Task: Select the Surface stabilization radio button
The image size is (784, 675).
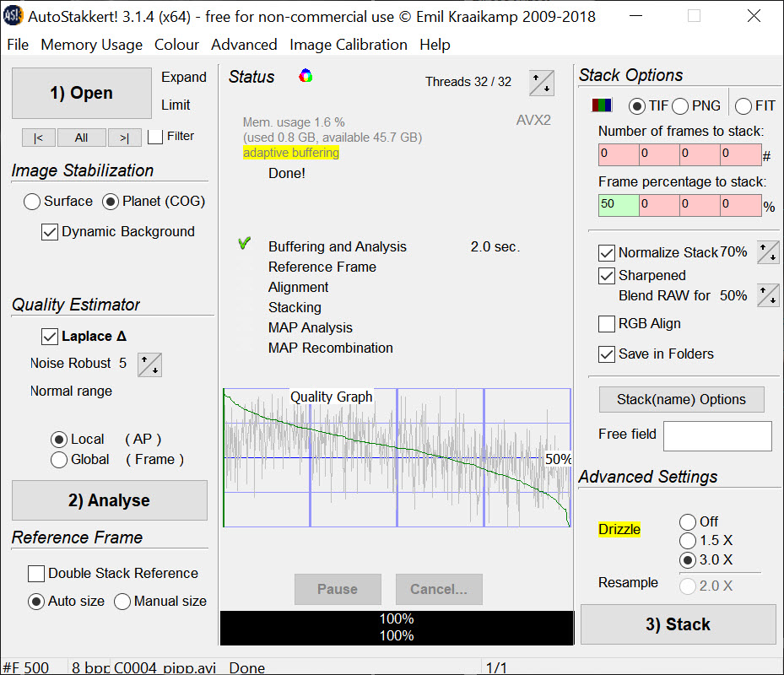Action: [32, 202]
